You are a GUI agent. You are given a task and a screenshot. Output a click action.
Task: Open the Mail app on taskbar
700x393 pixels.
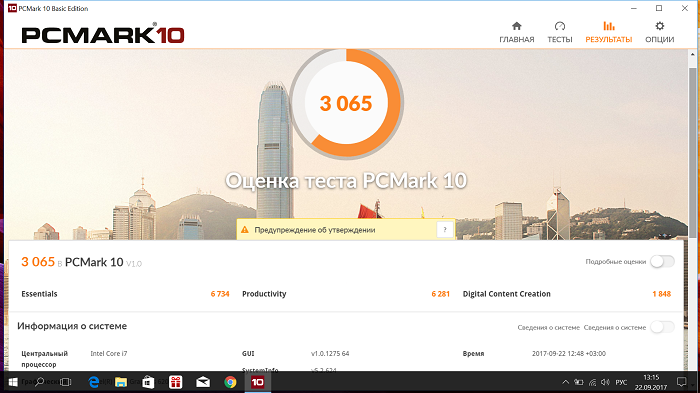tap(203, 382)
